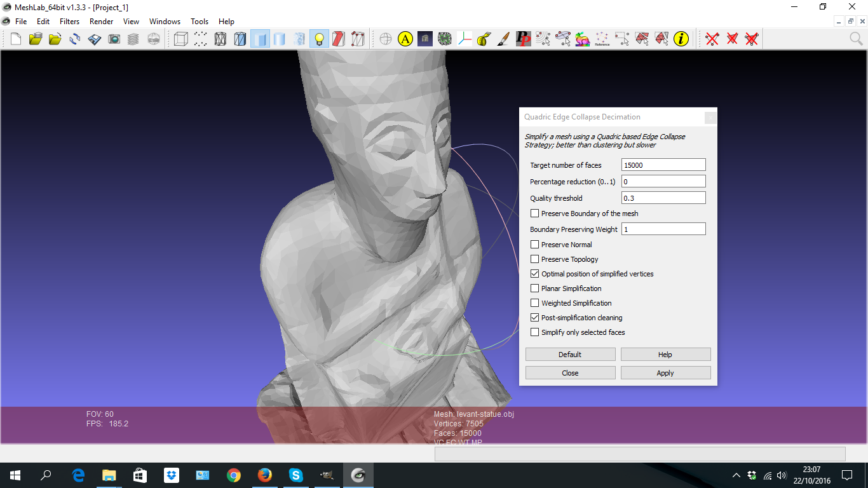Viewport: 868px width, 488px height.
Task: Enable the Planar Simplification checkbox
Action: 535,288
